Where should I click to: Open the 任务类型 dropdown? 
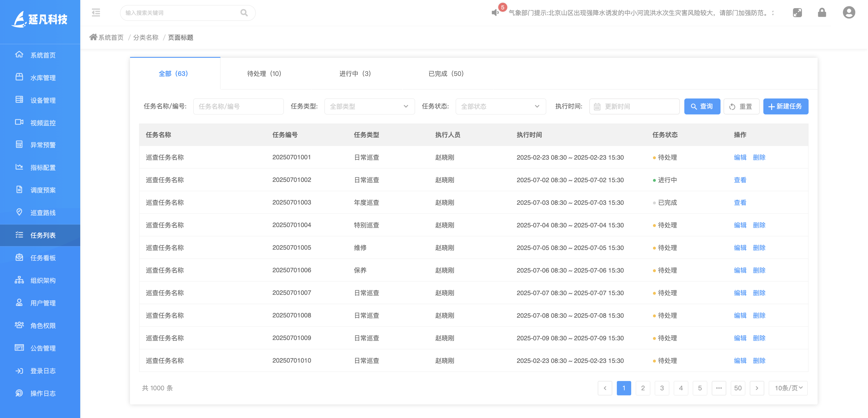[x=369, y=106]
